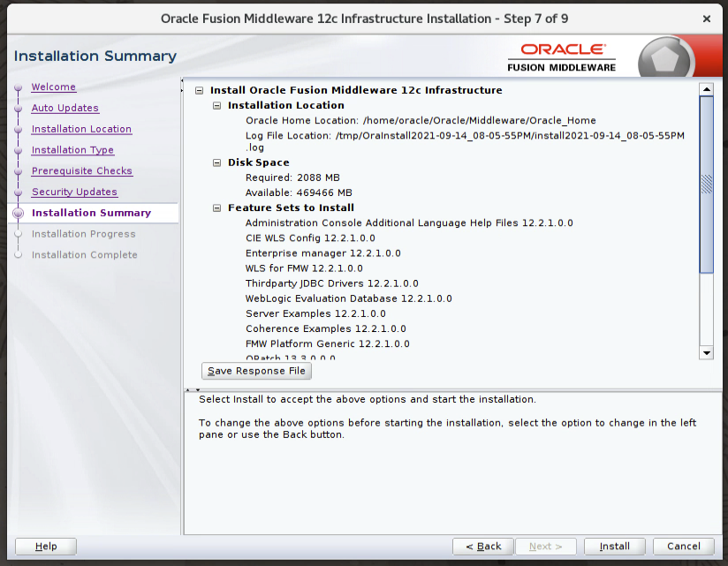The image size is (728, 566).
Task: Collapse the Disk Space section
Action: (216, 162)
